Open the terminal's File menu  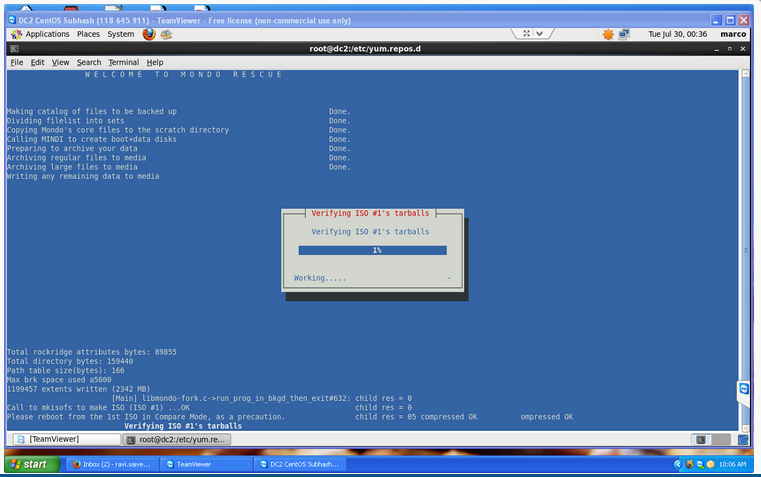pos(16,62)
